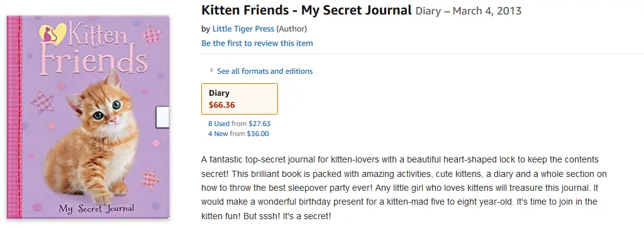Viewport: 644px width, 228px height.
Task: Click the checkered star left of kitten
Action: 42,103
